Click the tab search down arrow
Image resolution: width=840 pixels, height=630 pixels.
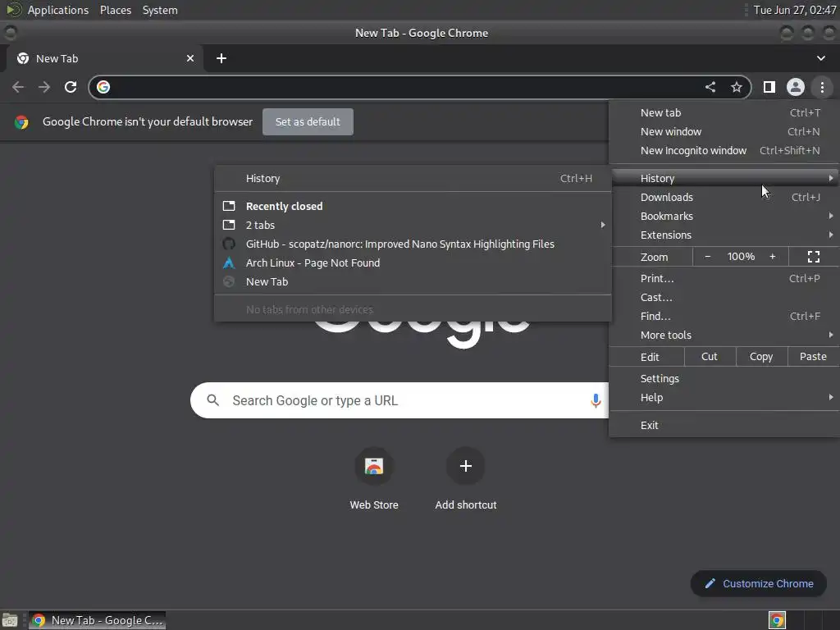[820, 58]
